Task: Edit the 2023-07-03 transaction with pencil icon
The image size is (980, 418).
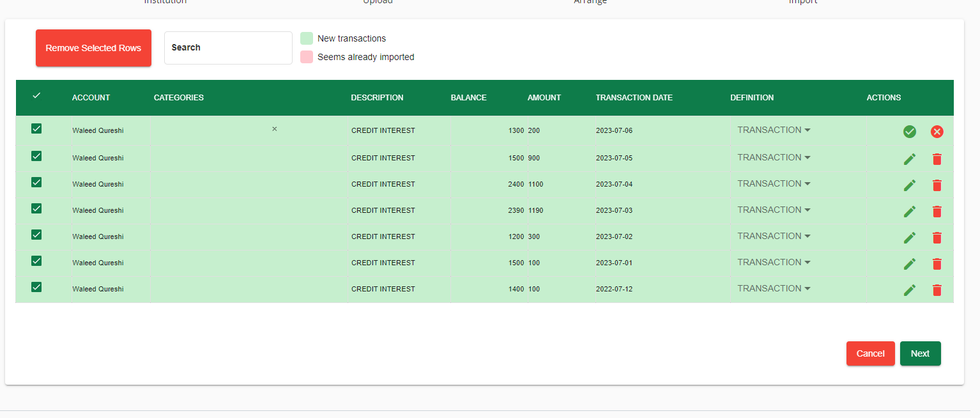Action: coord(910,212)
